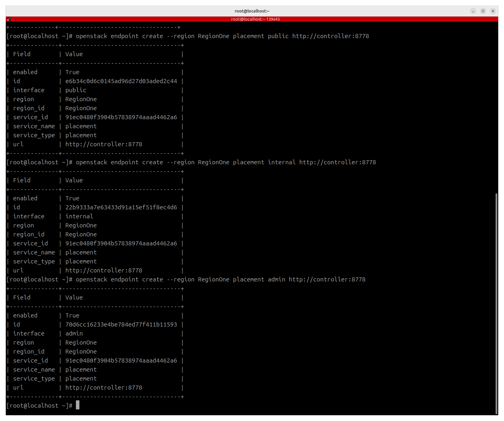Click 'True' enabled value in admin table
504x421 pixels.
pyautogui.click(x=72, y=315)
